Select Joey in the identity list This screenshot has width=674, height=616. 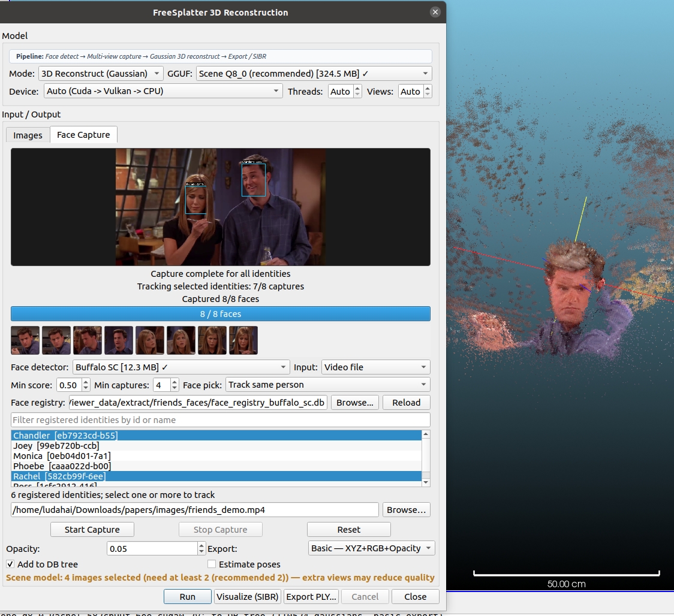216,445
